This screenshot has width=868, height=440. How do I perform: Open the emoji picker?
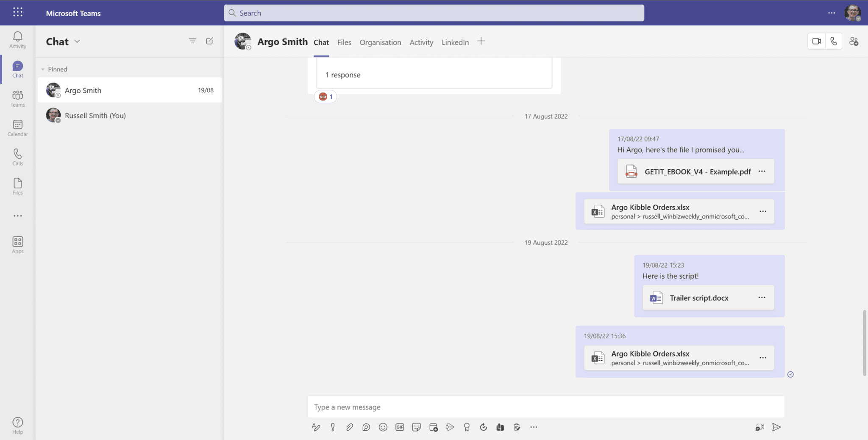click(x=383, y=427)
